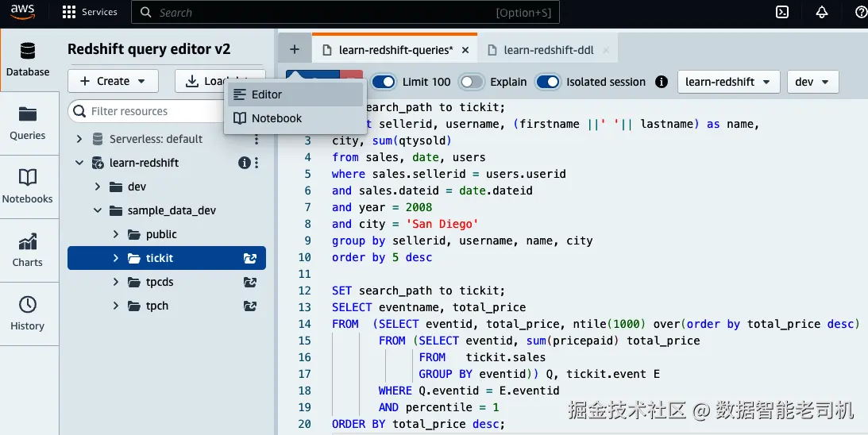The height and width of the screenshot is (435, 868).
Task: Open the Charts sidebar view
Action: coord(28,251)
